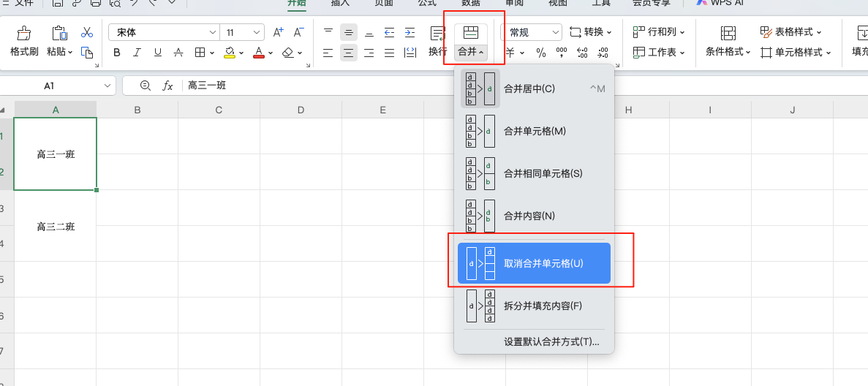Toggle Italic formatting
Image resolution: width=868 pixels, height=386 pixels.
[x=137, y=53]
